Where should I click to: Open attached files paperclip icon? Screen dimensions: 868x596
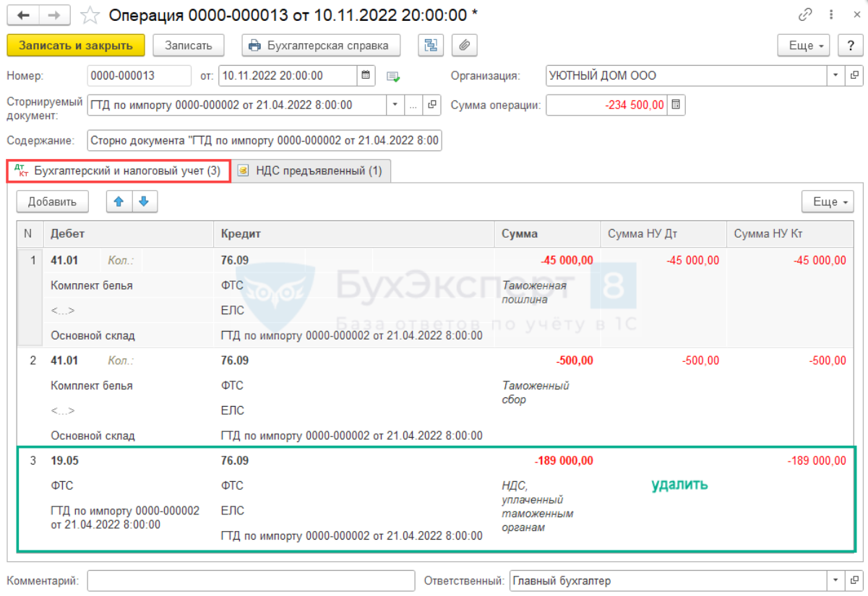point(465,45)
